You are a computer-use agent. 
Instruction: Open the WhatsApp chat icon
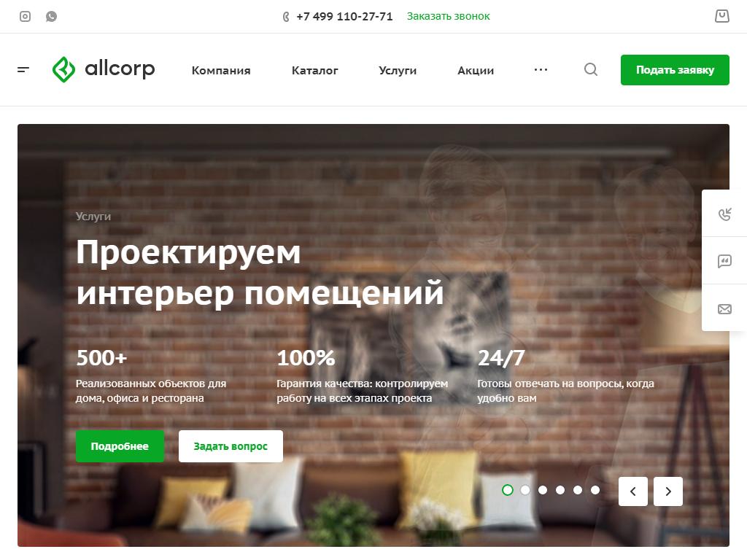51,17
